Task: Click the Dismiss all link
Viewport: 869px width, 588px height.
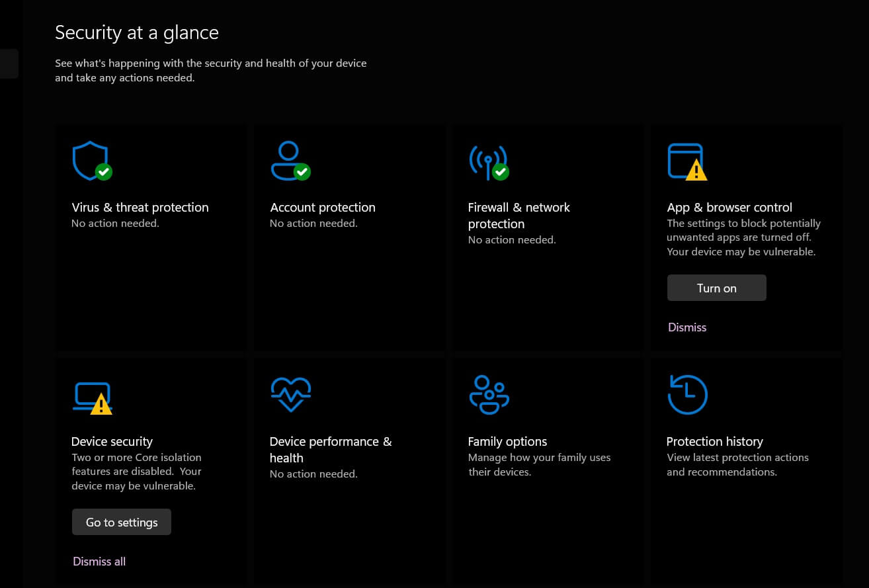Action: coord(99,561)
